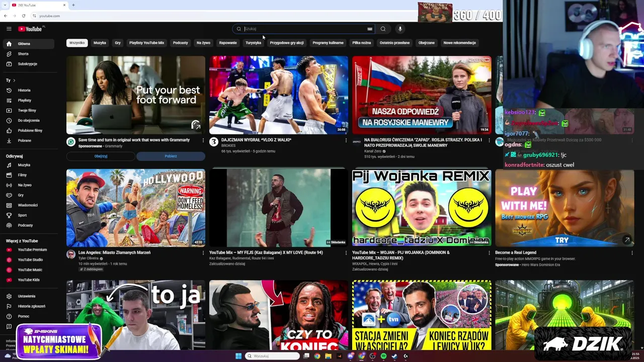644x362 pixels.
Task: Click the Pobierz ad button
Action: [x=171, y=156]
